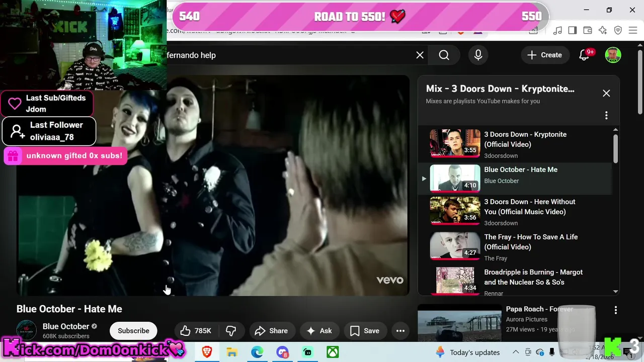Open the Blue October channel avatar
Image resolution: width=644 pixels, height=362 pixels.
point(26,330)
